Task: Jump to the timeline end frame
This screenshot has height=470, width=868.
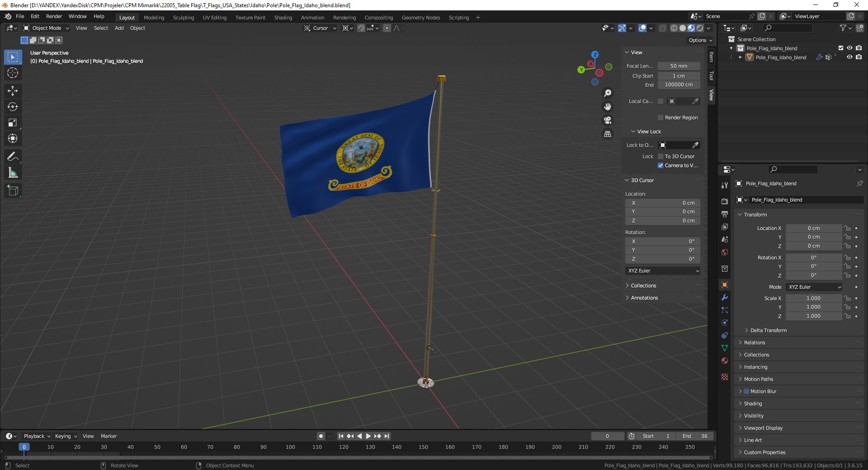Action: click(387, 436)
